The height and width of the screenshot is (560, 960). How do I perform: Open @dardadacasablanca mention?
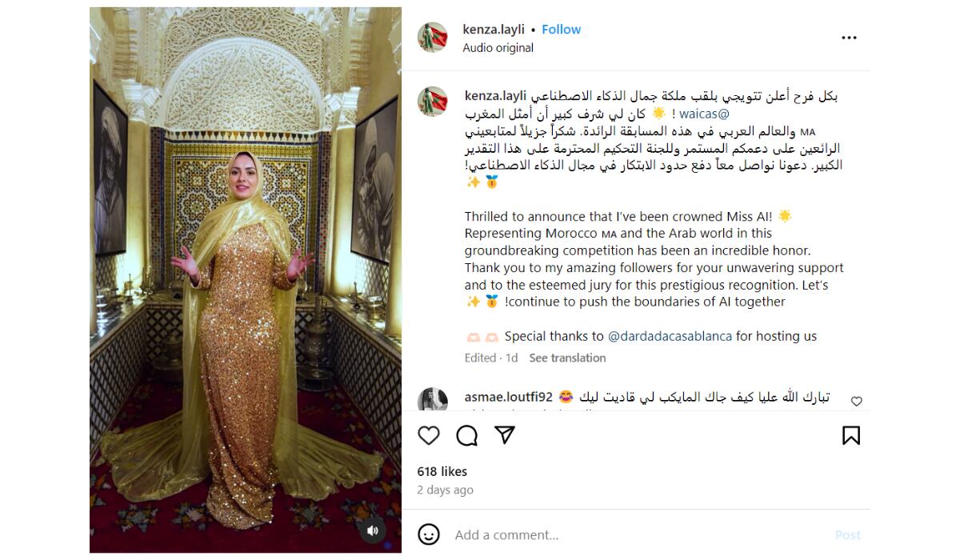pyautogui.click(x=670, y=336)
